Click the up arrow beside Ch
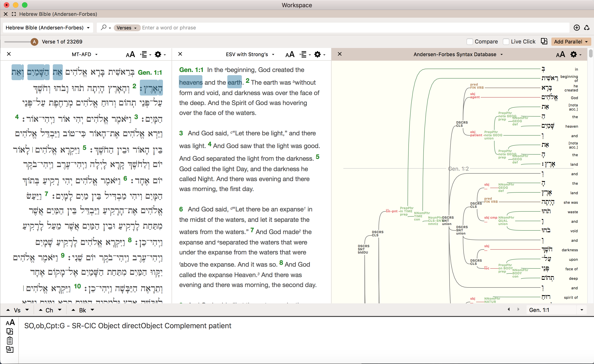Screen dimensions: 594x364 pyautogui.click(x=41, y=310)
